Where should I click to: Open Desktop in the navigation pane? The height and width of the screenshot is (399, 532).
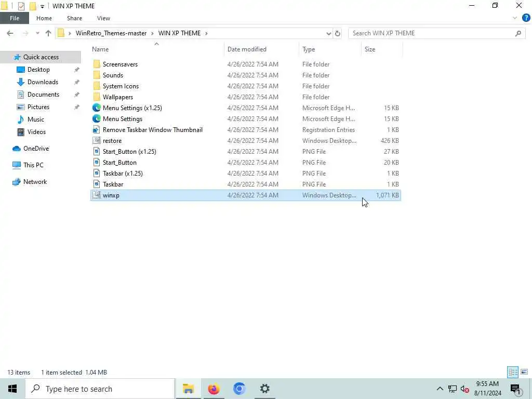[x=38, y=70]
